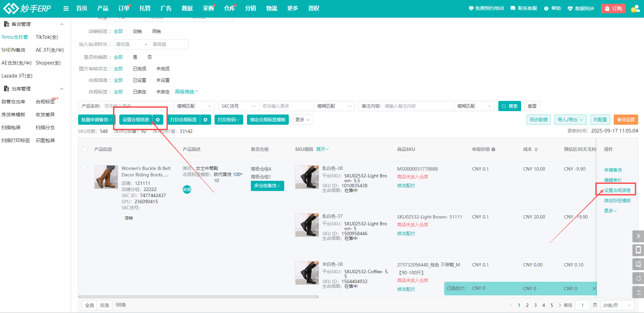Click the 搜索 search button
Screen dimensions: 644x313
coord(510,106)
